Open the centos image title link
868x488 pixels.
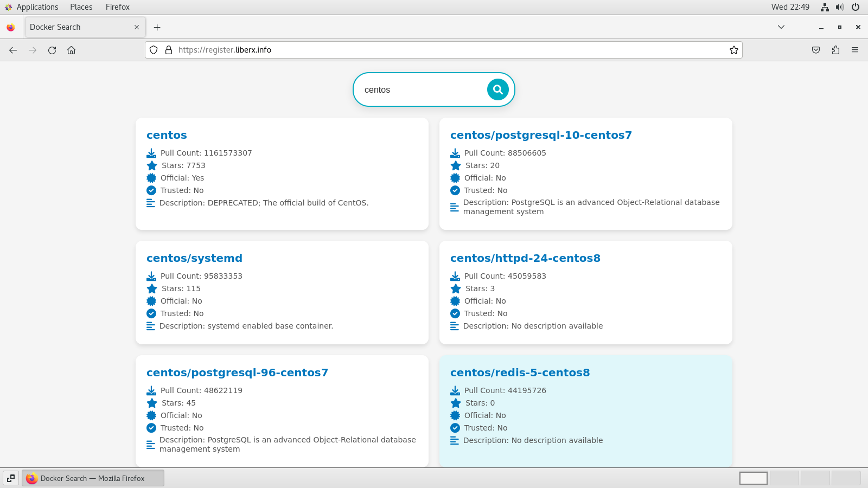point(167,135)
